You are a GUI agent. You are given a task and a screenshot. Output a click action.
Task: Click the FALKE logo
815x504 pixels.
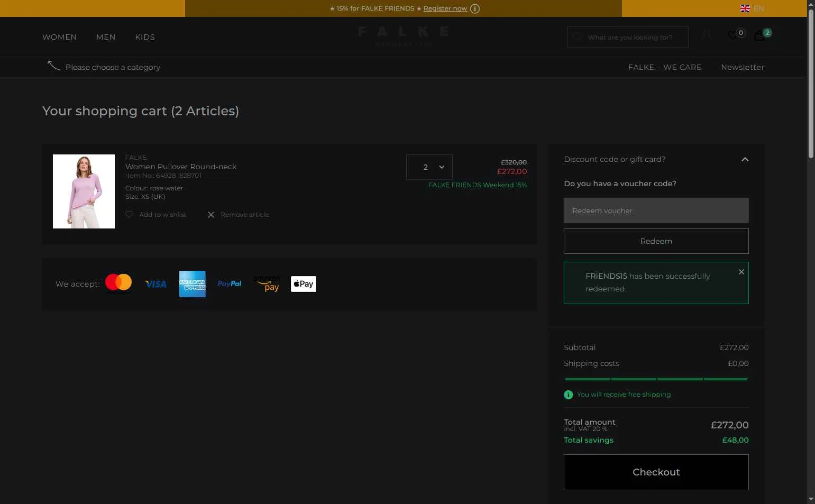404,36
